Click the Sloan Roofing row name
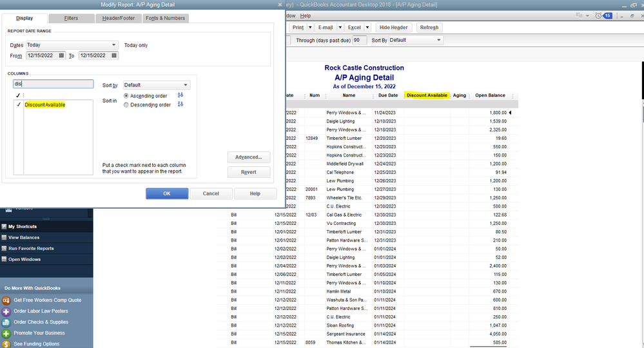 pyautogui.click(x=340, y=325)
